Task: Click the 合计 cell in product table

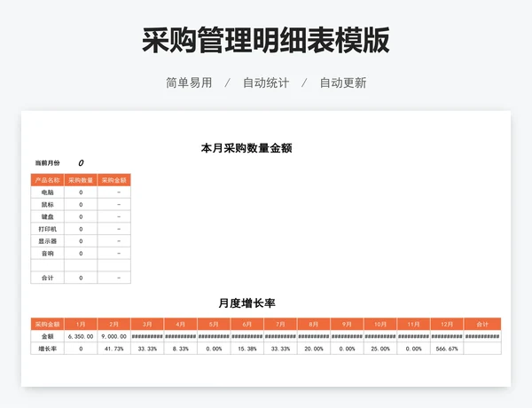Action: click(x=48, y=278)
